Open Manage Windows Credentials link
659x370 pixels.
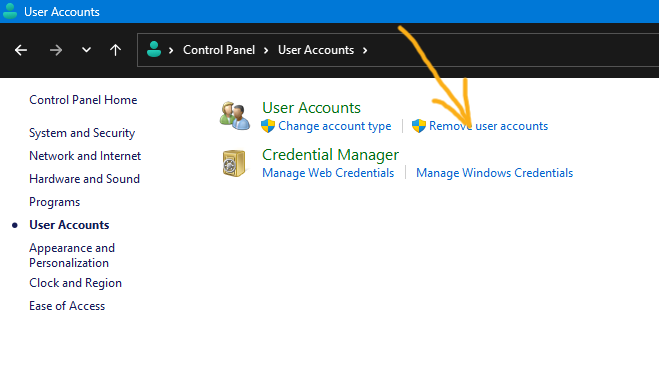click(495, 173)
